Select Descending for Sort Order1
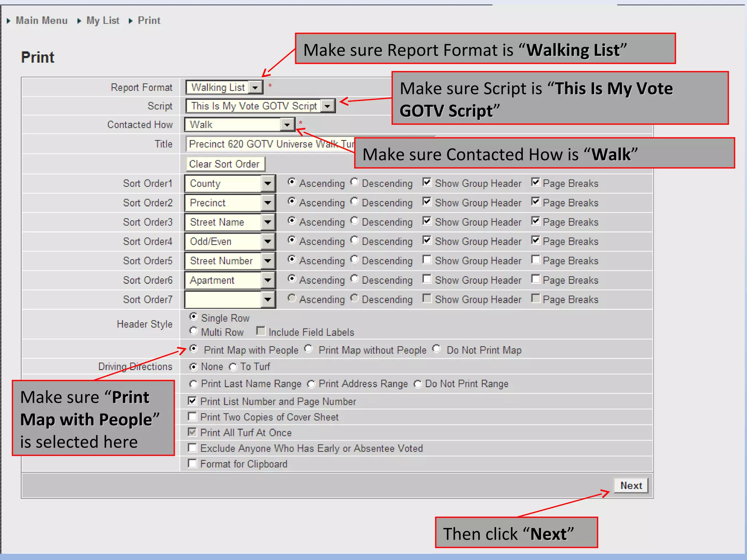 coord(355,182)
